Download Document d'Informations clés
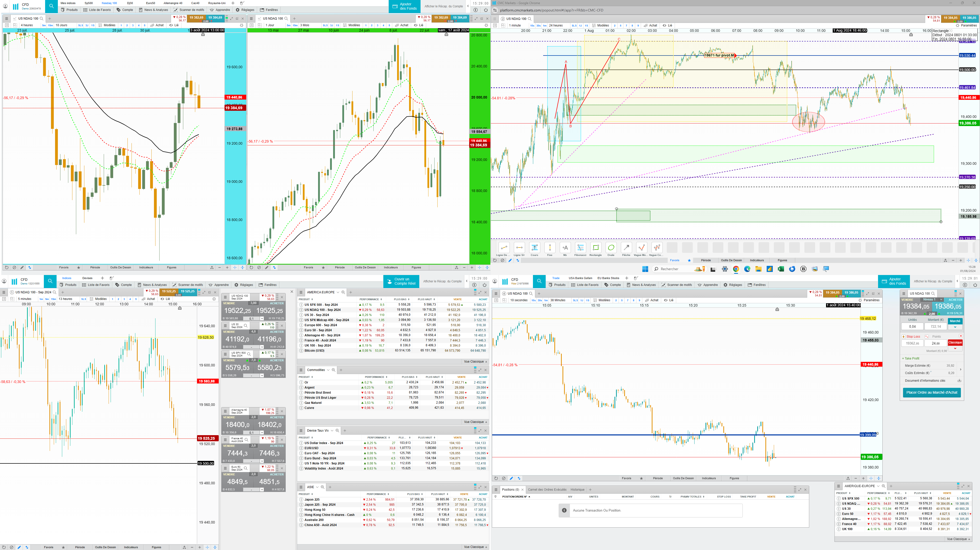 coord(959,380)
